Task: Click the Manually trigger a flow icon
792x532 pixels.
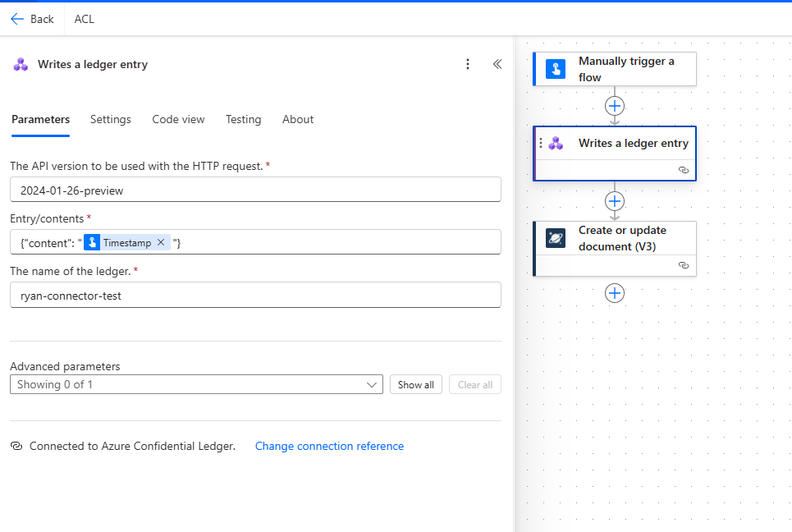Action: (556, 69)
